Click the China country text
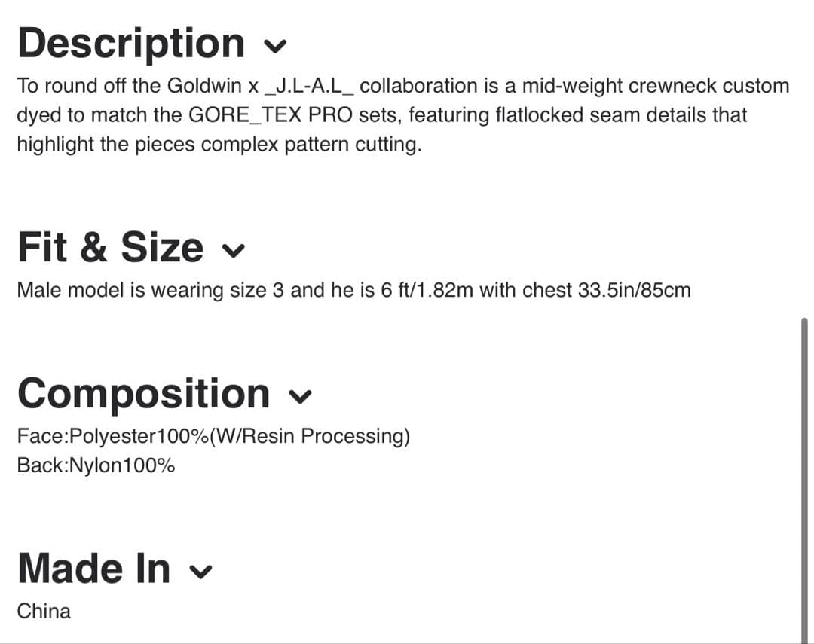 (x=44, y=611)
